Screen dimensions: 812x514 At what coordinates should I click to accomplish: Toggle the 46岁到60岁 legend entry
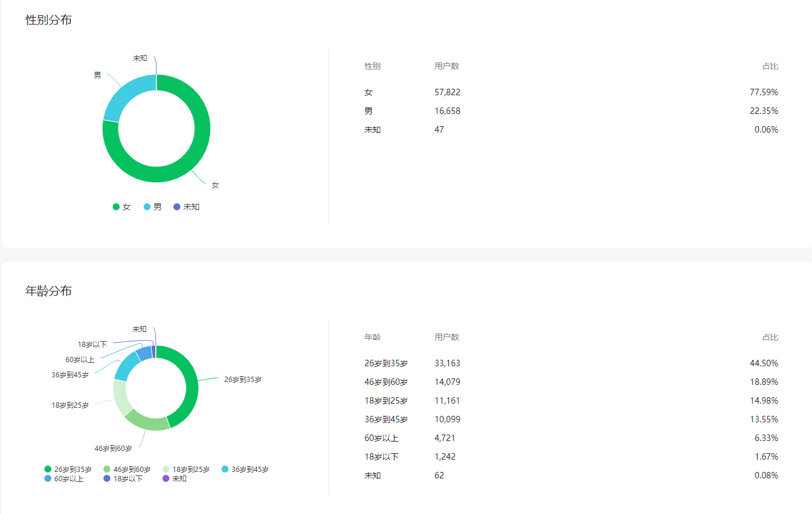click(127, 469)
